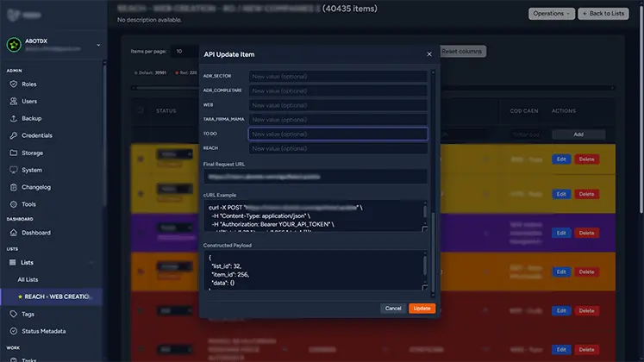Click Edit on the orange row
Screen dimensions: 644x362
(x=561, y=271)
